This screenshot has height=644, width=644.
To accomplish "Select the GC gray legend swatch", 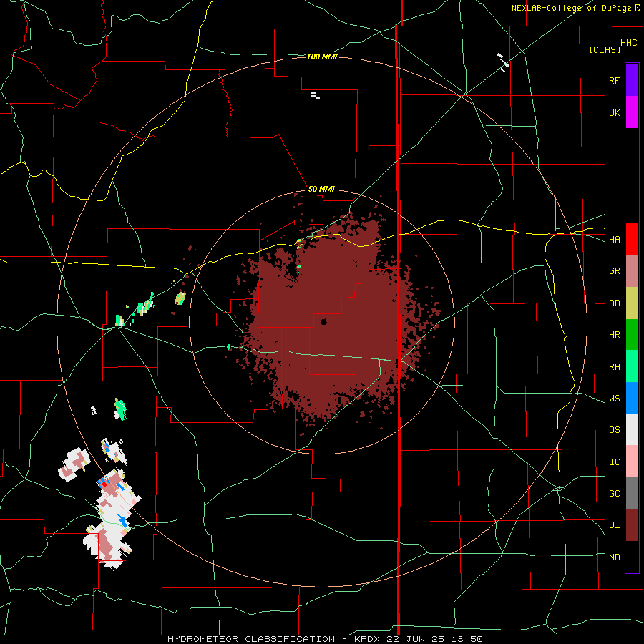I will point(632,493).
